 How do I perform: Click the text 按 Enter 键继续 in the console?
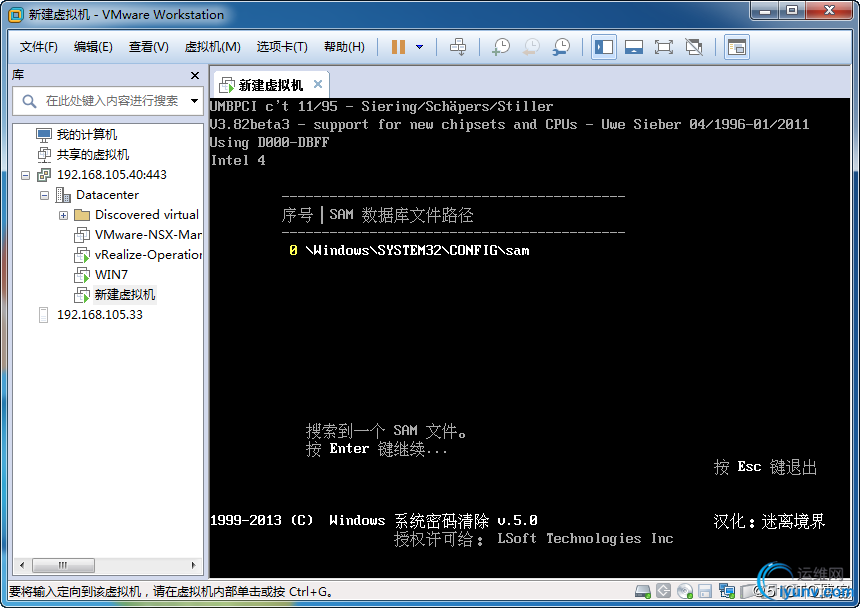coord(376,449)
